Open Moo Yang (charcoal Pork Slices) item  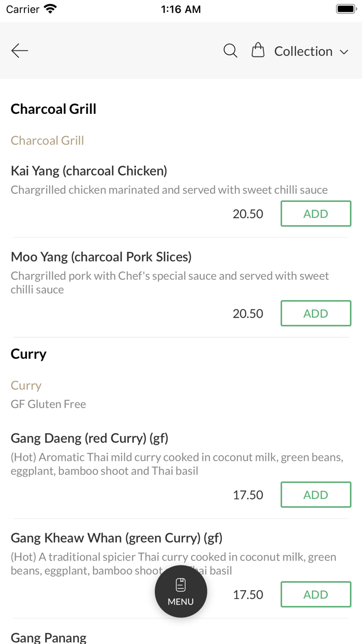click(x=101, y=257)
